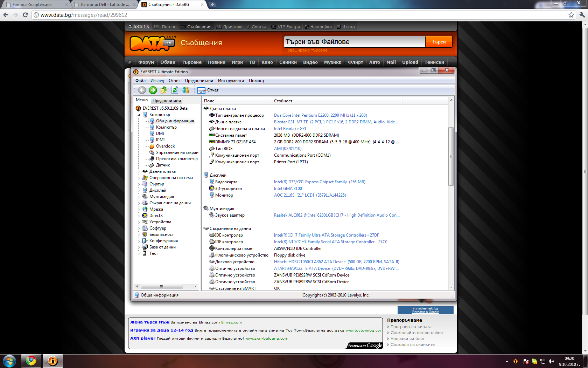Viewport: 588px width, 368px height.
Task: Expand the Операционна система tree node
Action: point(139,178)
